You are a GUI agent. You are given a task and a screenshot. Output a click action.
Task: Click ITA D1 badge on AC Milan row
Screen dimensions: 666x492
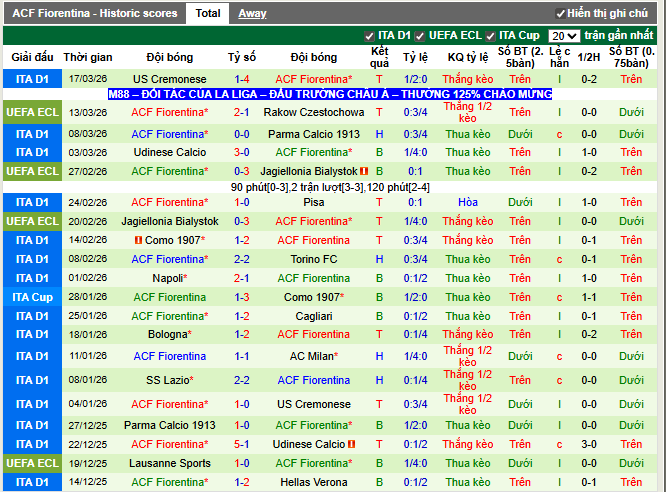pyautogui.click(x=33, y=356)
